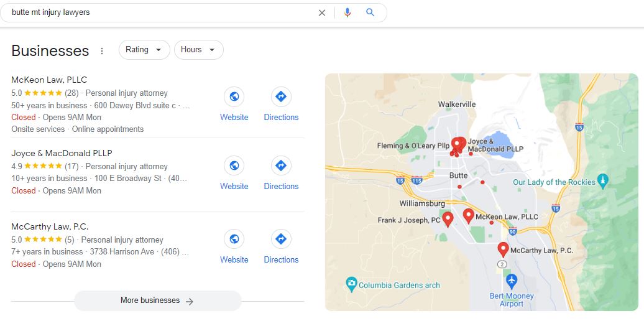Open McKeon Law website globe icon
This screenshot has width=644, height=326.
234,96
